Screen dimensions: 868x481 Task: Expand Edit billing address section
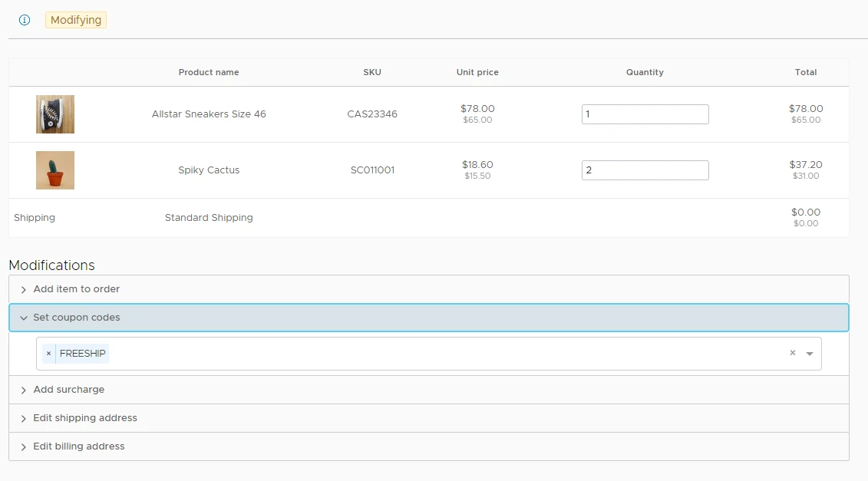coord(79,446)
